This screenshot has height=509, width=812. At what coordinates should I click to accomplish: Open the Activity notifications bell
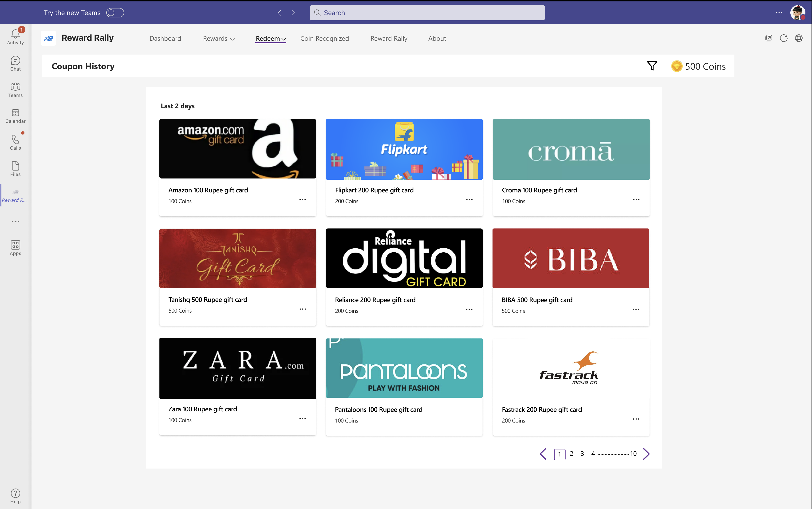(x=16, y=36)
